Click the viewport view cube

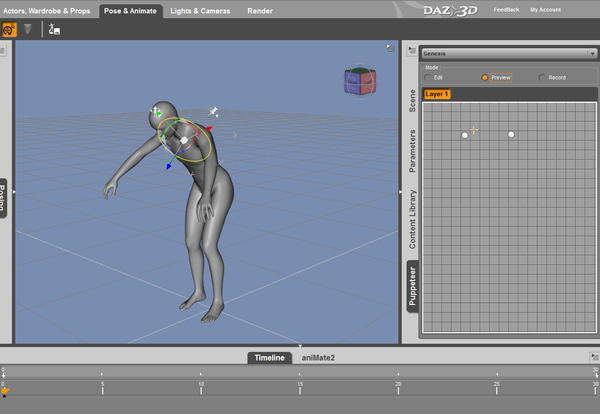click(360, 81)
